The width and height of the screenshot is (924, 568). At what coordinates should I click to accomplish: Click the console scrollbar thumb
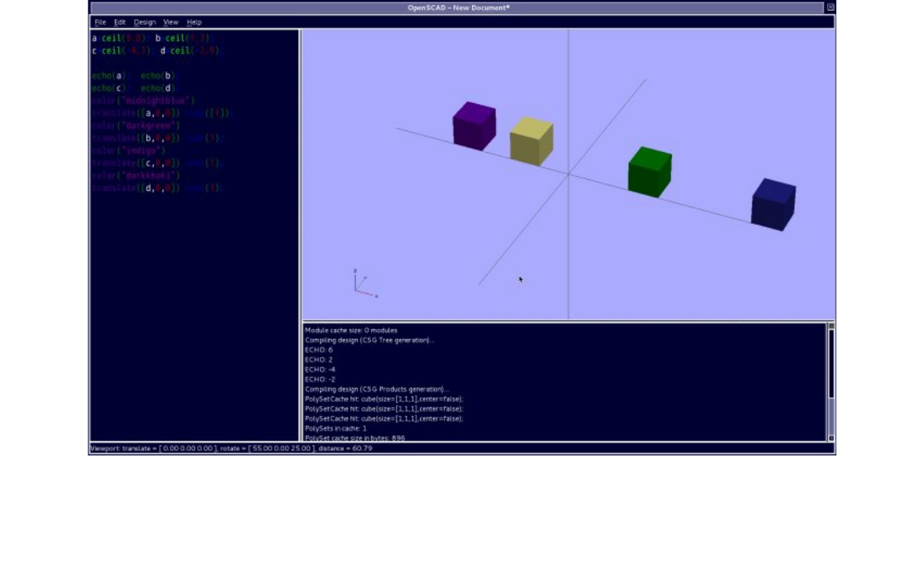(x=831, y=364)
